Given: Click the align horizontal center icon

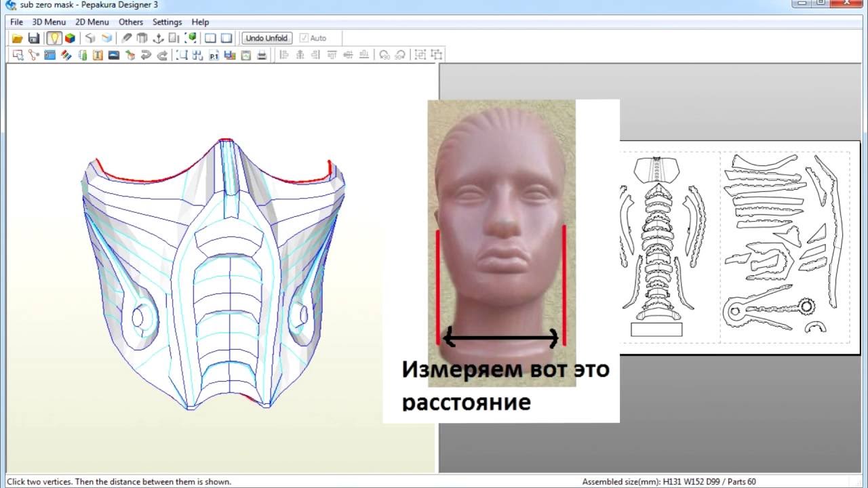Looking at the screenshot, I should [x=299, y=55].
